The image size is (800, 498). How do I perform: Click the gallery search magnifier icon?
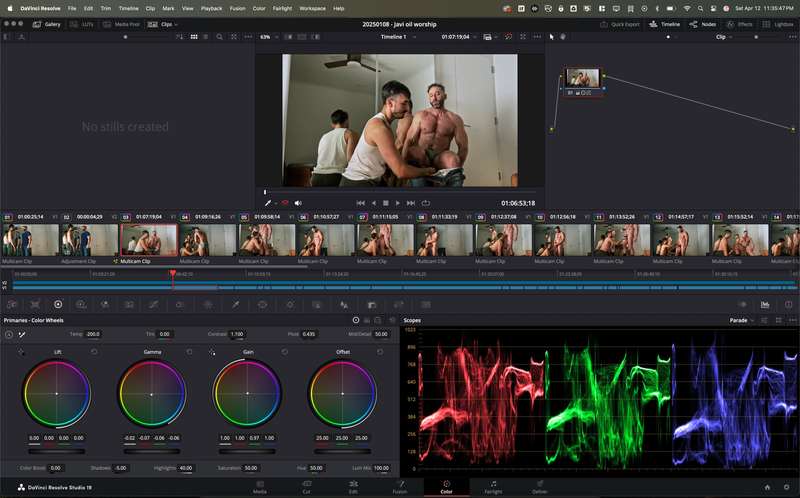click(x=219, y=37)
